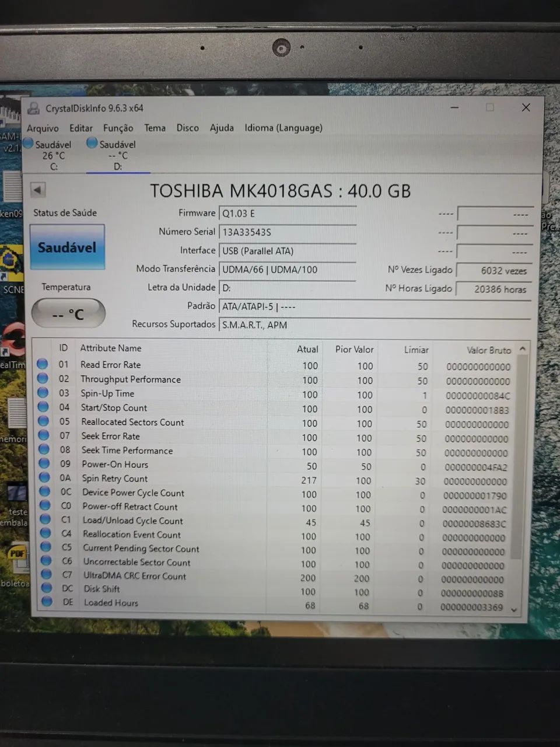
Task: Click the CrystalDiskInfo title bar icon
Action: (x=34, y=108)
